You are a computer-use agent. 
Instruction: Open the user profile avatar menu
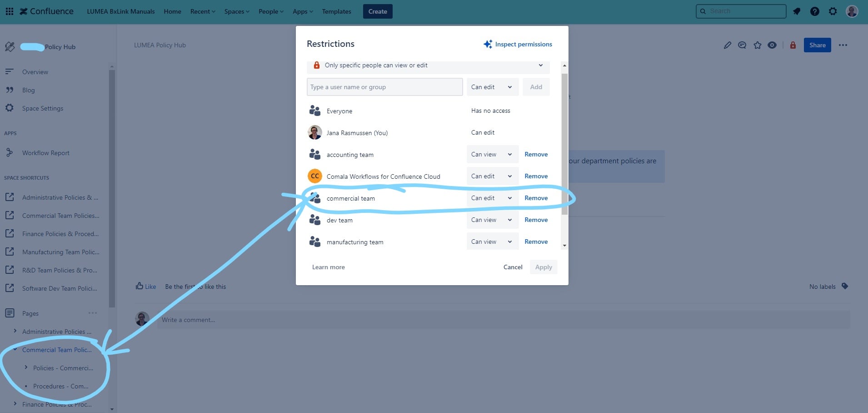pyautogui.click(x=852, y=11)
